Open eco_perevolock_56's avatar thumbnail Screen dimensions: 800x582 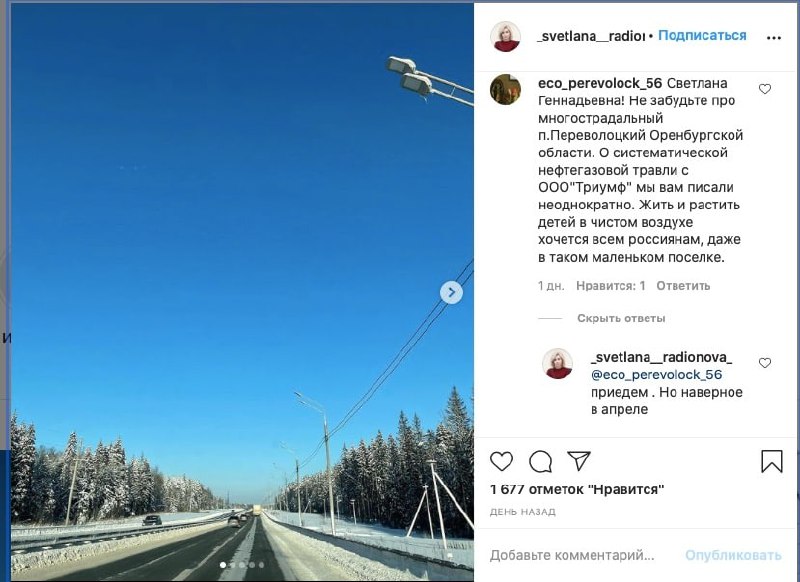pos(505,89)
